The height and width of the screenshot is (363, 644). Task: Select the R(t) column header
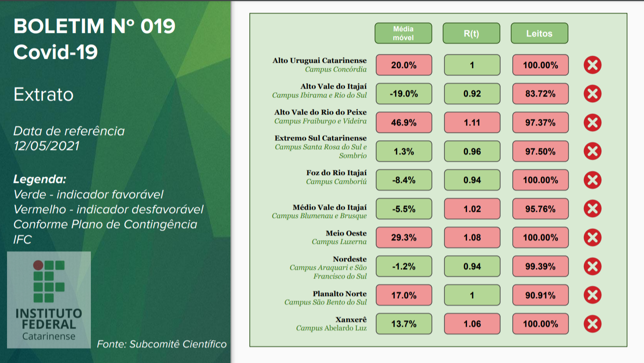471,33
